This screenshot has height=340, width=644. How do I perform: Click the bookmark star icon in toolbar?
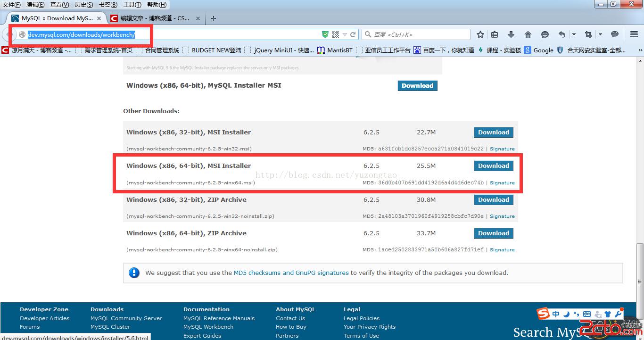(480, 34)
